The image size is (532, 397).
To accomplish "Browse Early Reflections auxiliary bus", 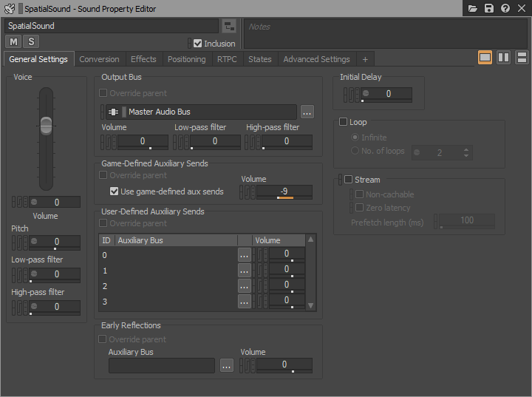I will pyautogui.click(x=227, y=365).
